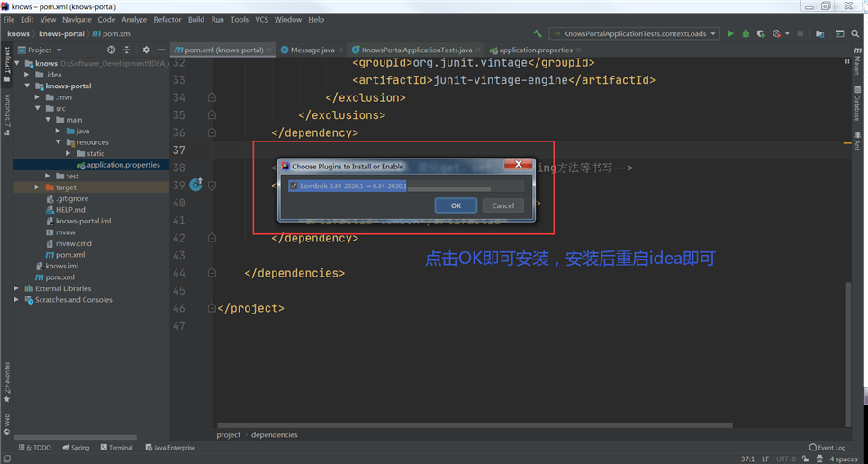This screenshot has height=464, width=868.
Task: Open the Ant side panel
Action: pos(857,140)
